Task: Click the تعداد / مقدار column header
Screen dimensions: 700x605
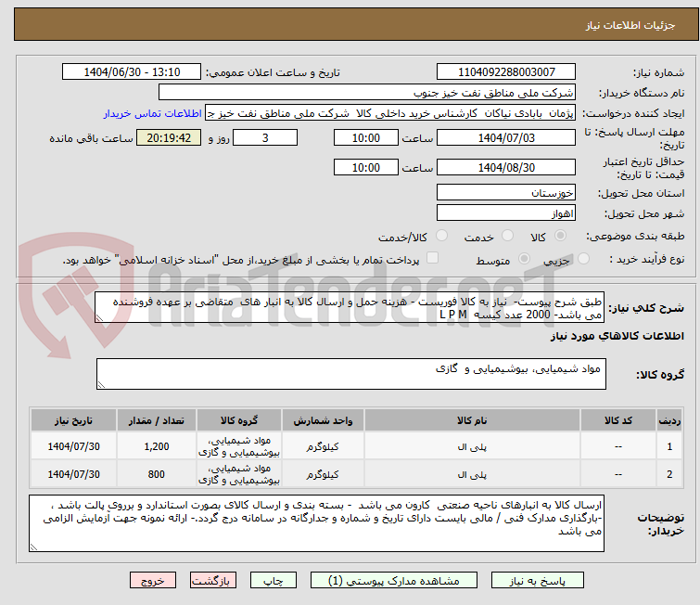Action: point(157,420)
